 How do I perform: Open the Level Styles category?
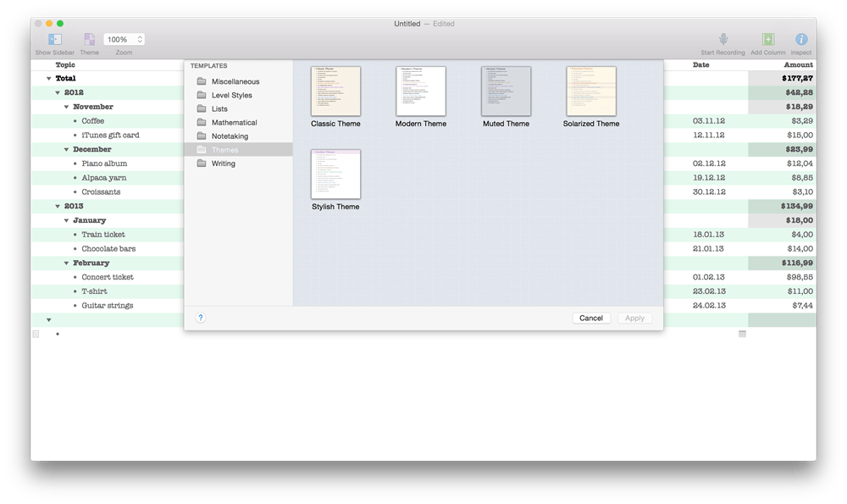[238, 95]
